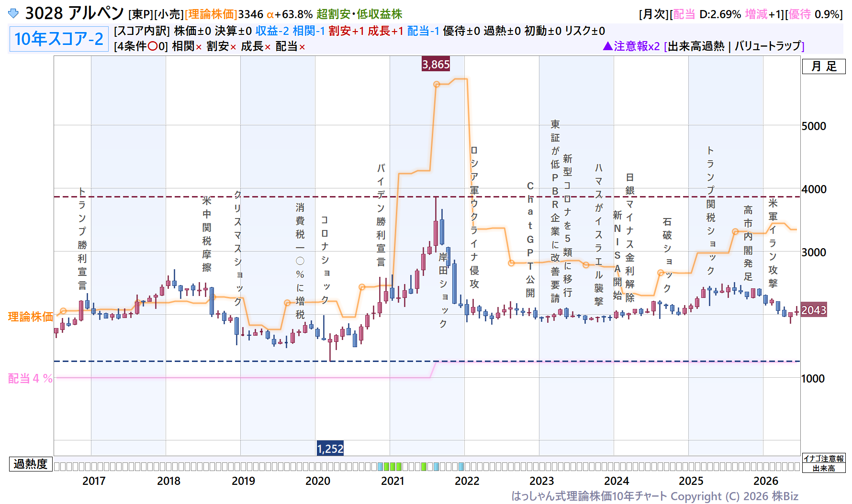Image resolution: width=852 pixels, height=504 pixels.
Task: Click the 過熱度 label box
Action: [31, 464]
